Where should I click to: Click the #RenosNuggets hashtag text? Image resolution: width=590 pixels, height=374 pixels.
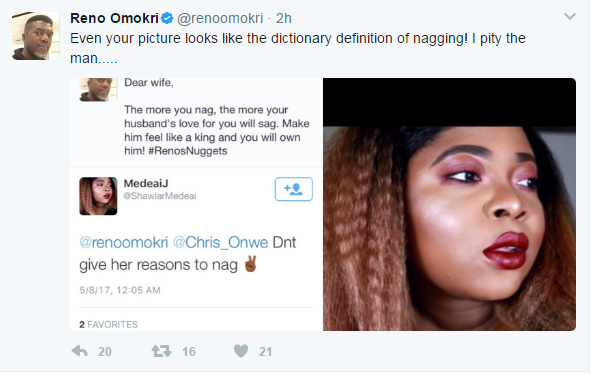(188, 151)
